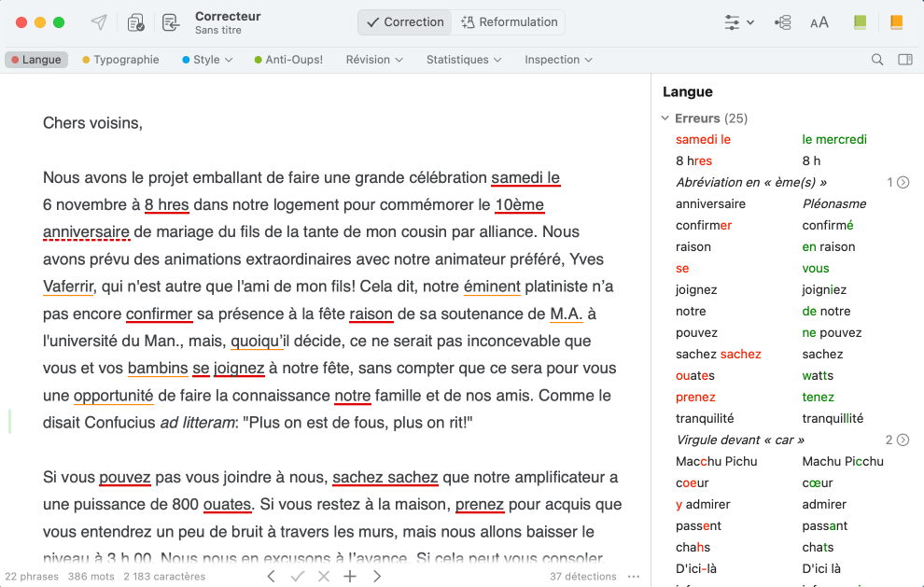This screenshot has width=924, height=587.
Task: Click the text size AA icon
Action: [819, 22]
